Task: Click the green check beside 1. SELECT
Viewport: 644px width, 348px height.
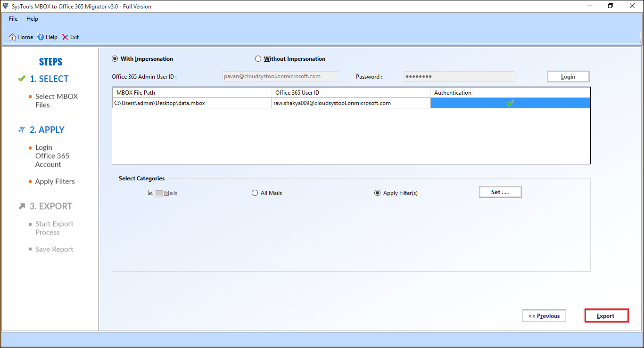Action: 22,79
